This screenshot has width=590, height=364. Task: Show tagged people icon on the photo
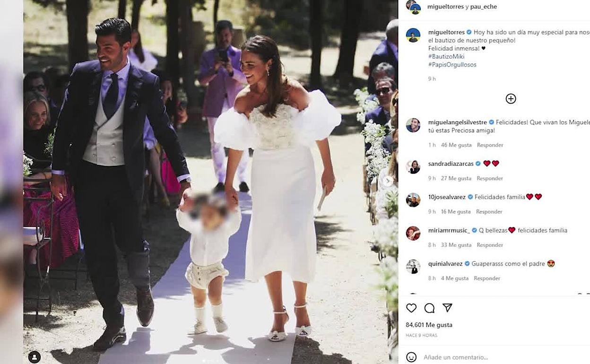click(35, 357)
